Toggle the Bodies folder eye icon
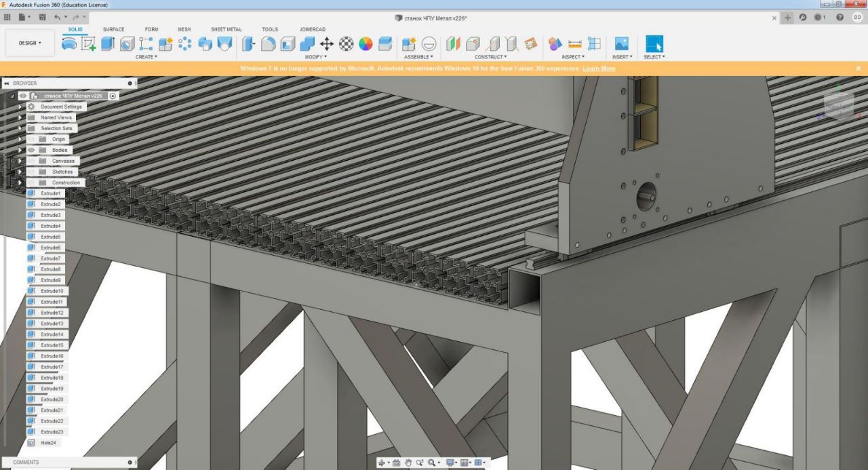Image resolution: width=868 pixels, height=470 pixels. (x=31, y=150)
